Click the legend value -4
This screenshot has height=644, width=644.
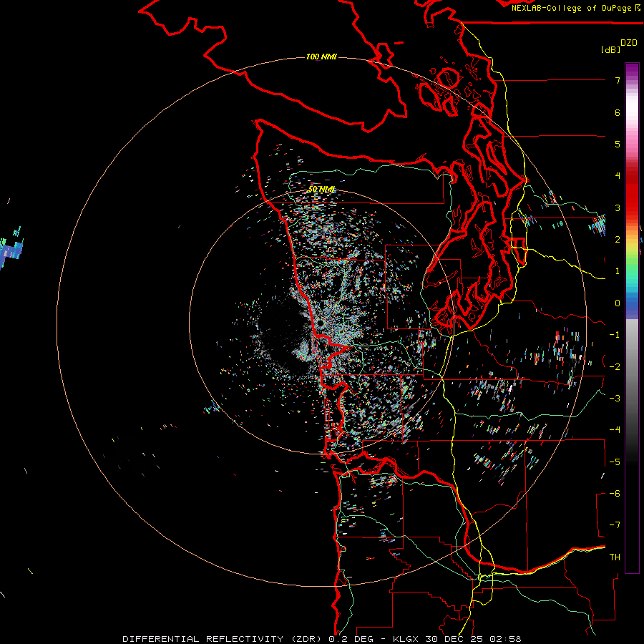615,429
